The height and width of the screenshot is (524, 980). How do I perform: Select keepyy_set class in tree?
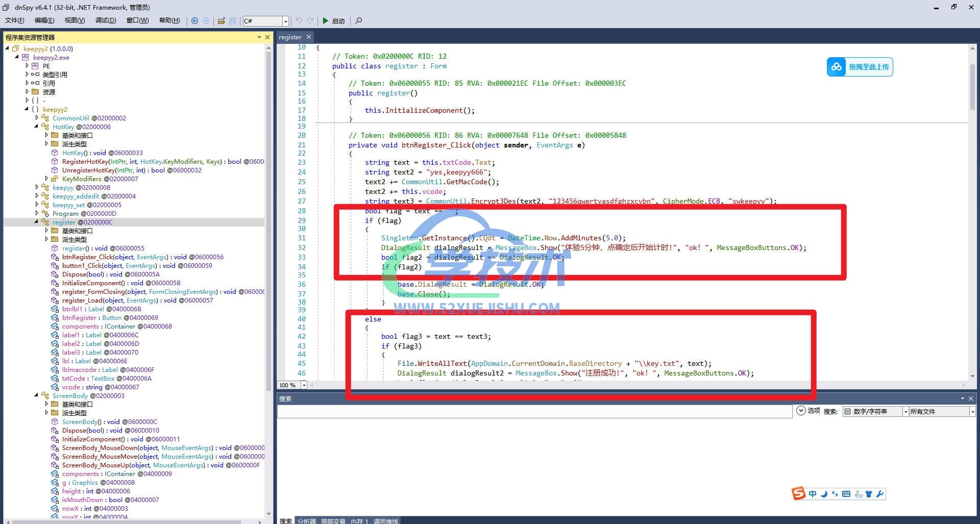pos(87,205)
